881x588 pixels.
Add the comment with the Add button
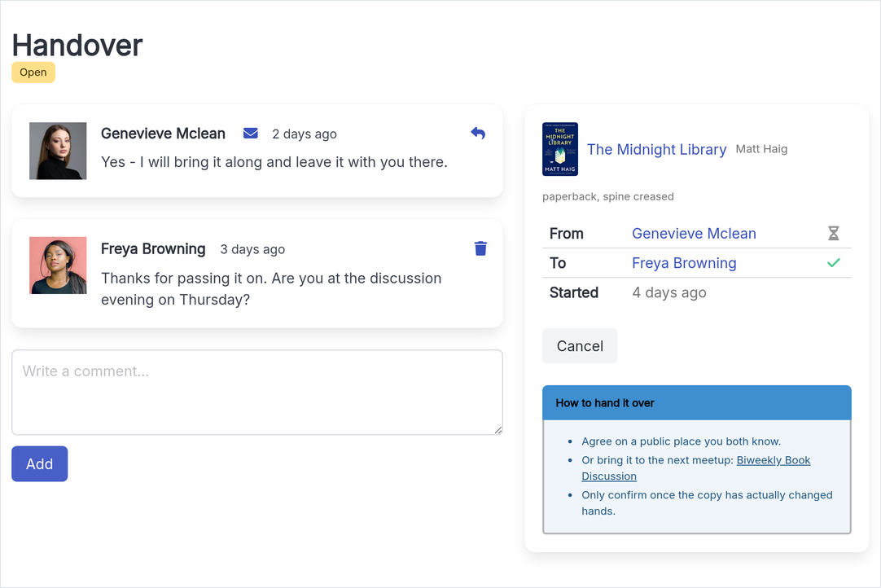(x=39, y=463)
